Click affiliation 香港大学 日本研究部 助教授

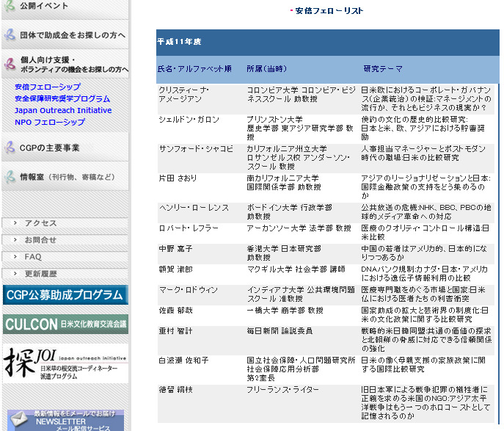point(283,253)
